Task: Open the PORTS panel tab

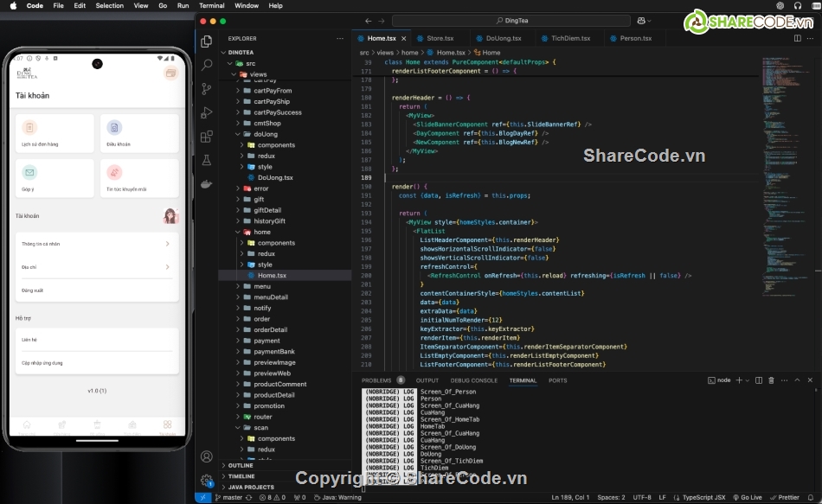Action: click(x=558, y=380)
